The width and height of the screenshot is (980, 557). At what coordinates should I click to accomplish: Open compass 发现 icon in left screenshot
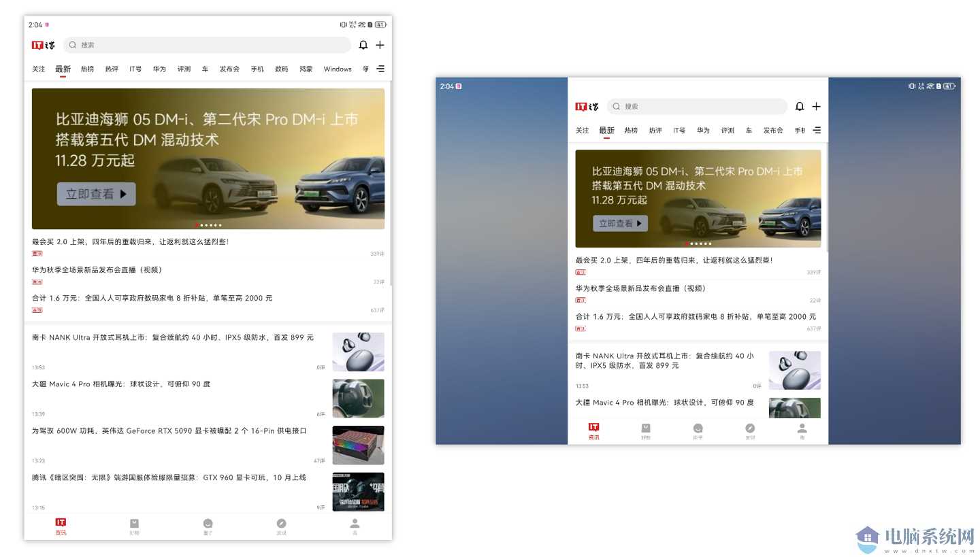tap(281, 523)
